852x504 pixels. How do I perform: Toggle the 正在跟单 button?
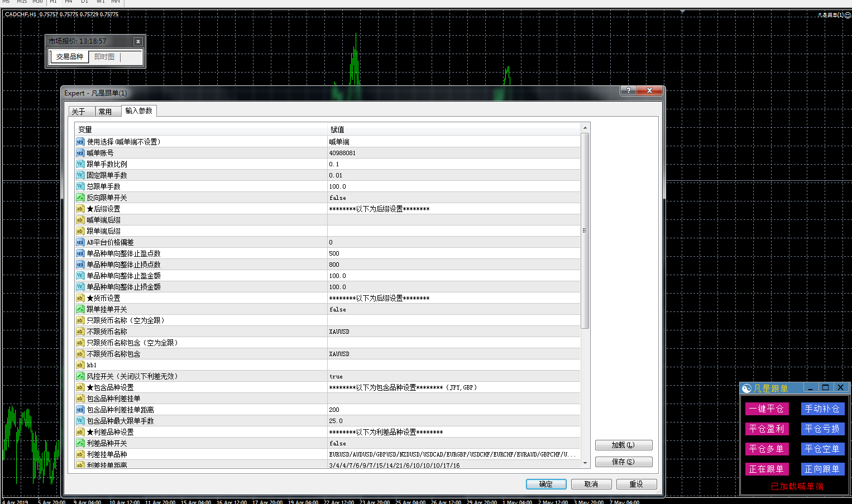tap(767, 469)
